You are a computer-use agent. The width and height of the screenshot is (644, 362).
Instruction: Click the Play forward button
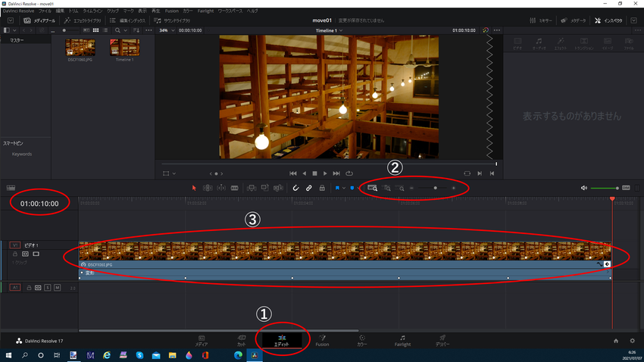[325, 173]
